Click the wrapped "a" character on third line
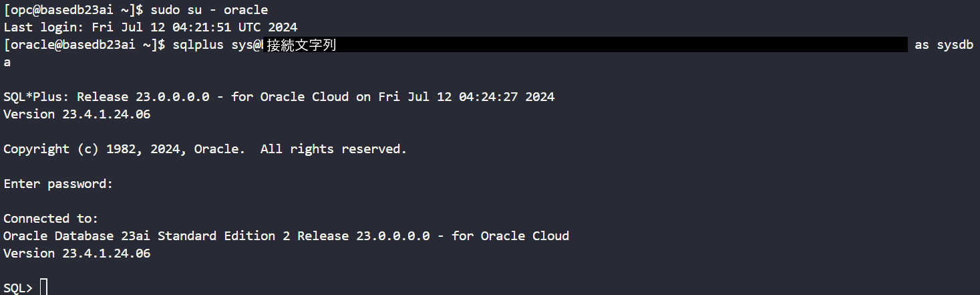Screen dimensions: 980x295 pos(7,62)
